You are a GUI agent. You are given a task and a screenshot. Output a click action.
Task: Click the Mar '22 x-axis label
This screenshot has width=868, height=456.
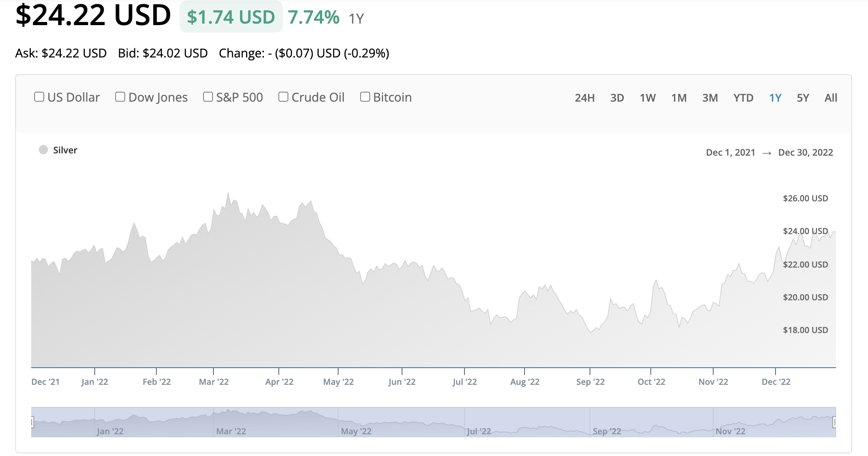214,382
